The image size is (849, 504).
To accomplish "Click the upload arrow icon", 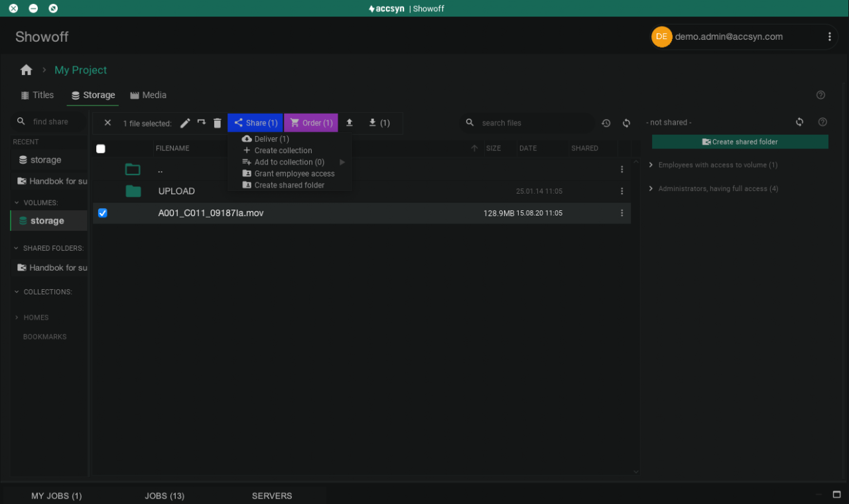I will click(x=350, y=123).
